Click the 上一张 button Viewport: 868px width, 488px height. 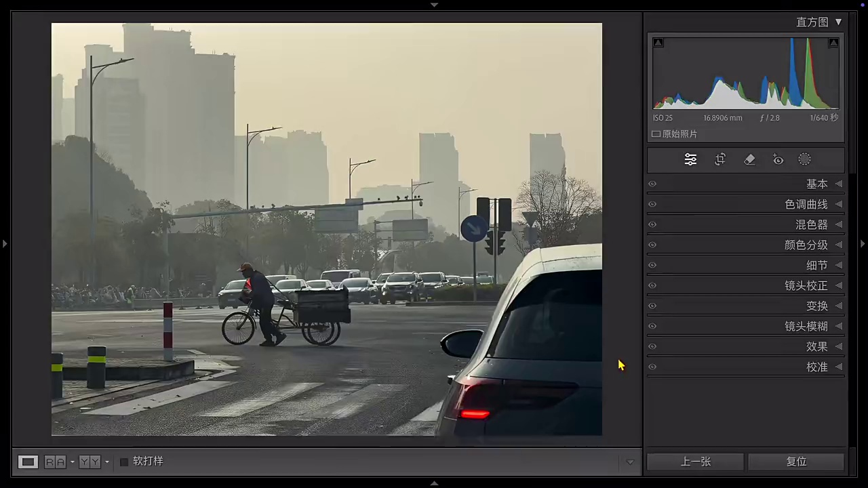pyautogui.click(x=695, y=462)
